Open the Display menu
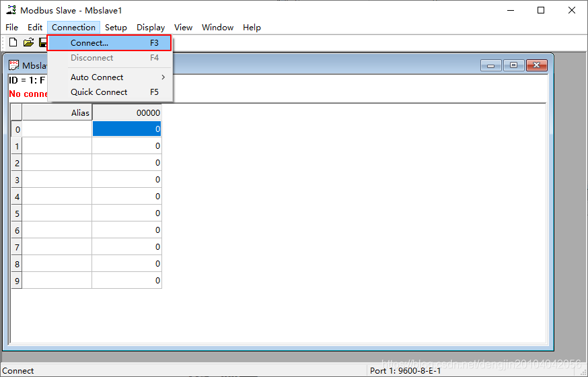This screenshot has width=588, height=377. click(x=151, y=28)
